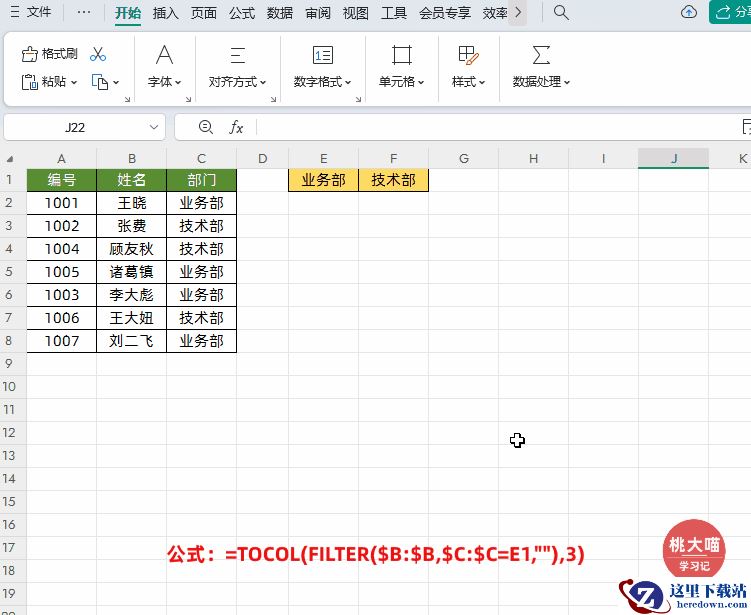Switch to the Insert (插入) tab
The image size is (751, 615).
(x=166, y=13)
